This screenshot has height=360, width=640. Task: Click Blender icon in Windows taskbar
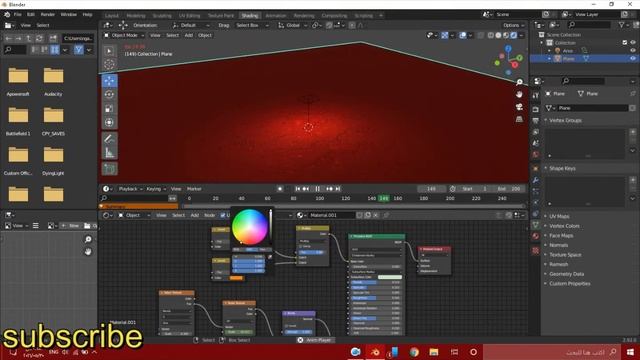[375, 352]
